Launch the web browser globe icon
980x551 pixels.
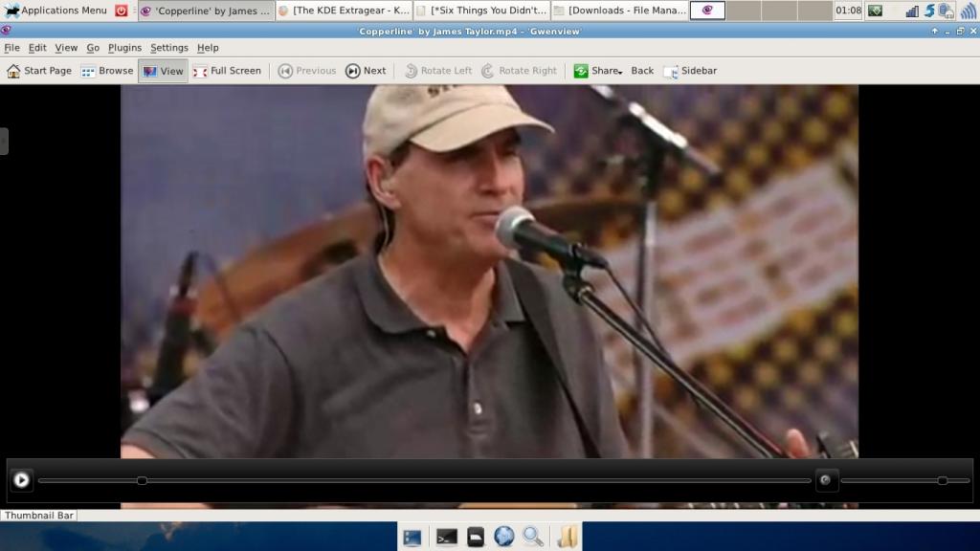tap(503, 537)
